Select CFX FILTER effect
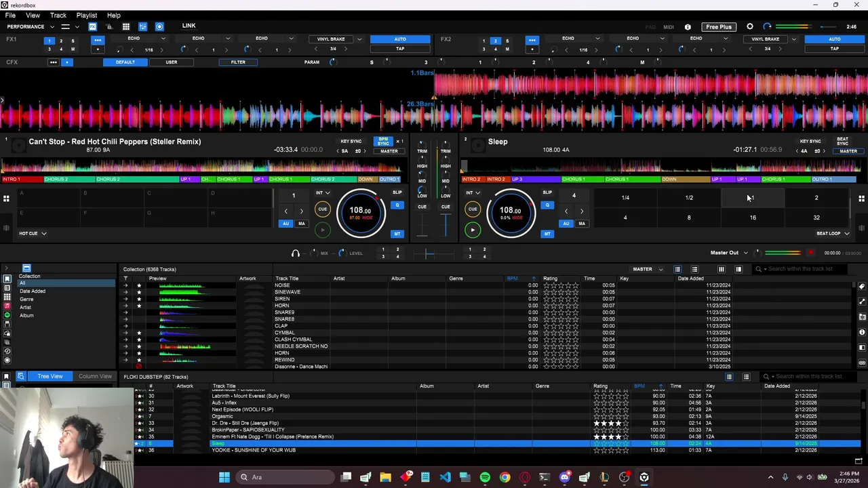This screenshot has width=868, height=488. tap(237, 62)
